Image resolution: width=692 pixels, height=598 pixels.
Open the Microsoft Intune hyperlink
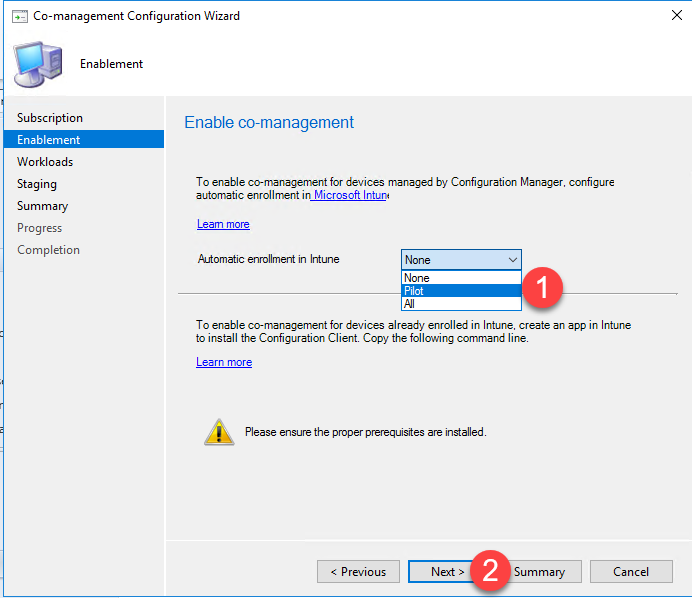[x=350, y=196]
